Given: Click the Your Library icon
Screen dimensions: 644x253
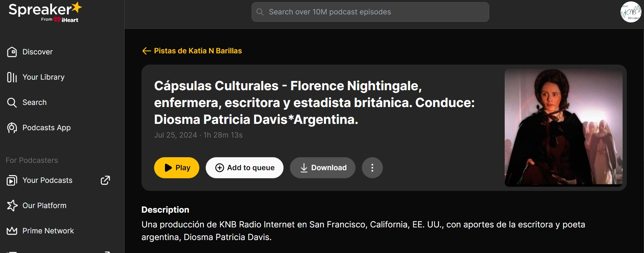Looking at the screenshot, I should [12, 77].
